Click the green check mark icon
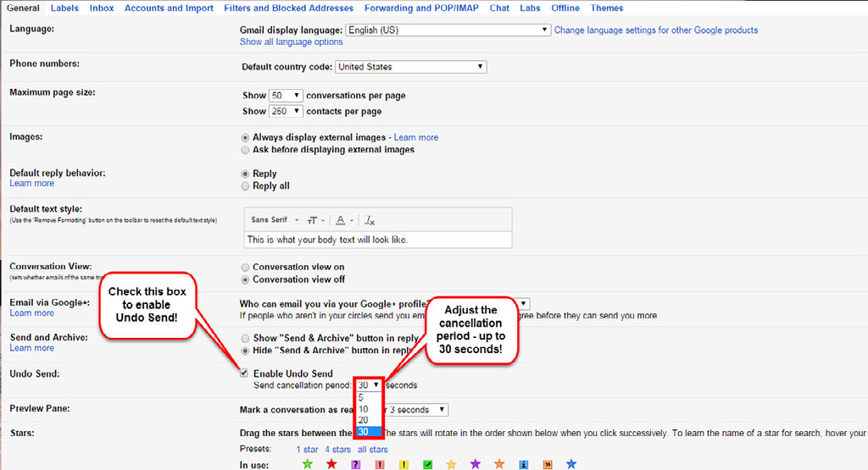The width and height of the screenshot is (868, 470). [427, 464]
